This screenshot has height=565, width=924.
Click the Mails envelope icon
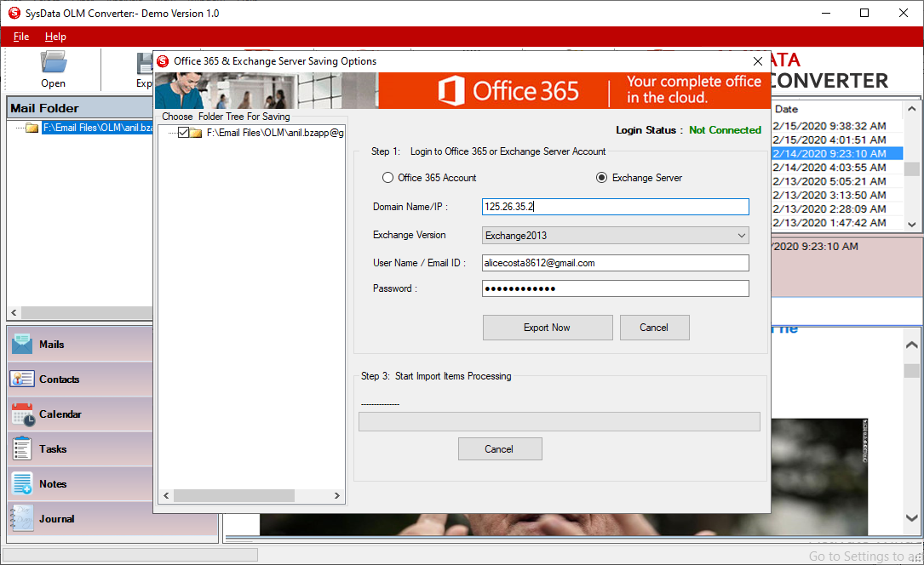22,345
